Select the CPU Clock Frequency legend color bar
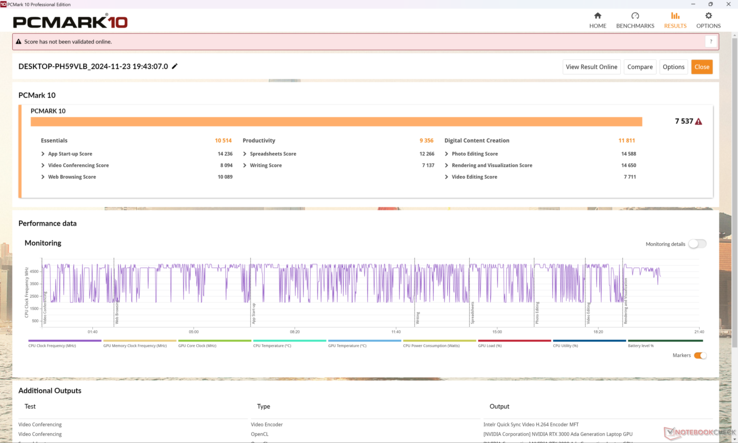The image size is (738, 443). click(65, 341)
